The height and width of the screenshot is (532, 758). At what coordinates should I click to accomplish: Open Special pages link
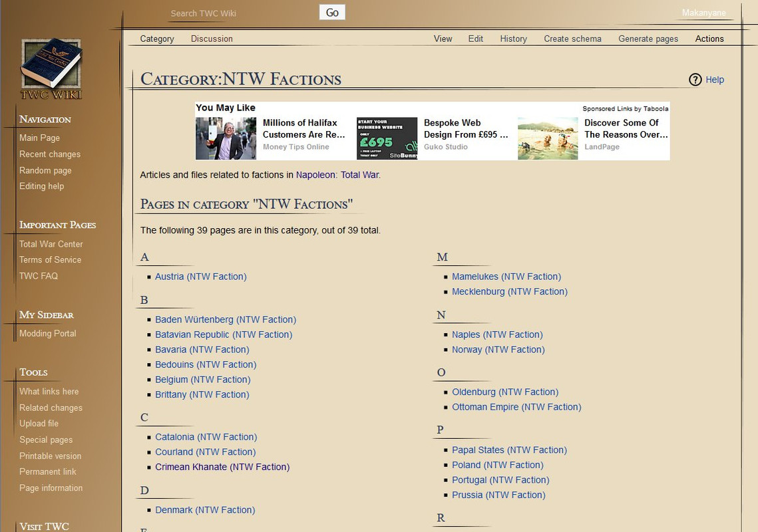[46, 440]
